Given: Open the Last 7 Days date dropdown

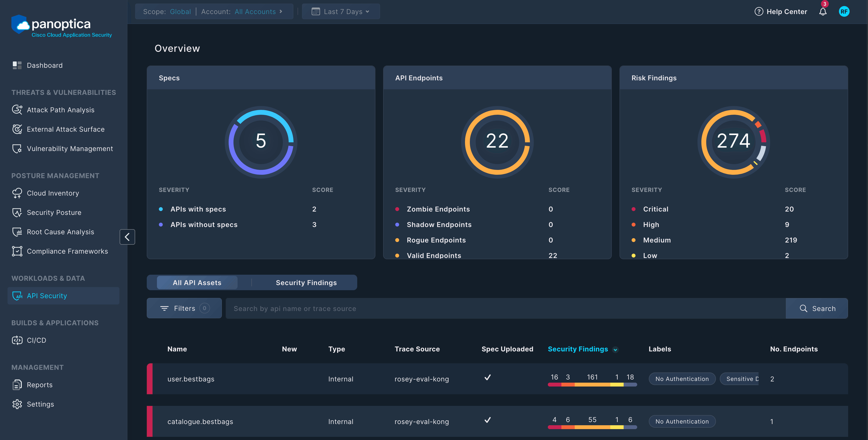Looking at the screenshot, I should point(341,11).
